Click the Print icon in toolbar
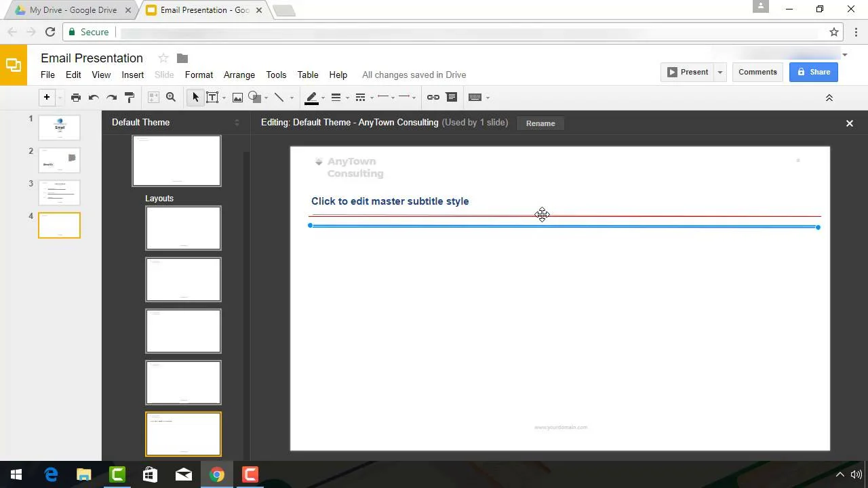This screenshot has width=868, height=488. [x=76, y=98]
